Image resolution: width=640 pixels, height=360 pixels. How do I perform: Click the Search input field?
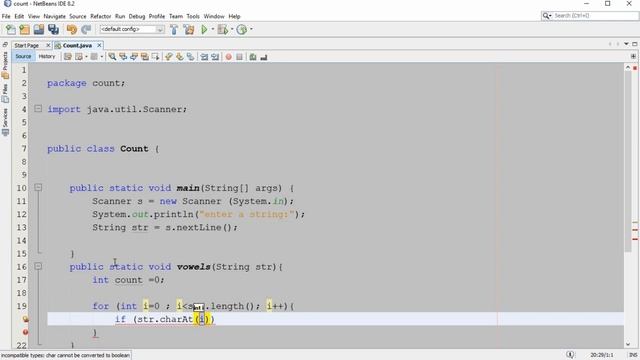coord(594,16)
